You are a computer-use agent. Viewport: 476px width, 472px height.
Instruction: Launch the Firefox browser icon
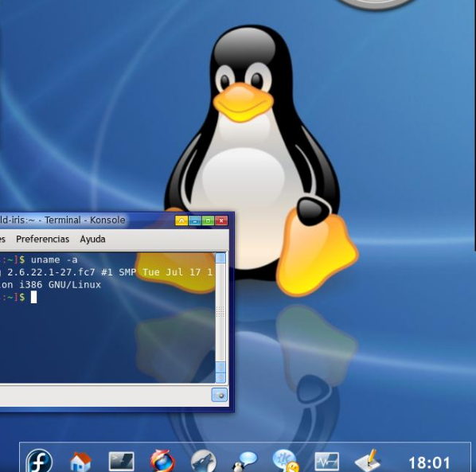click(x=162, y=461)
